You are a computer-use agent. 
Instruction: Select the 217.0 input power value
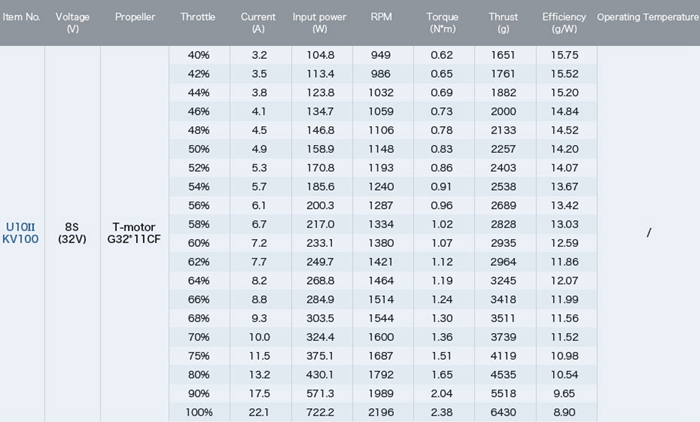coord(320,224)
